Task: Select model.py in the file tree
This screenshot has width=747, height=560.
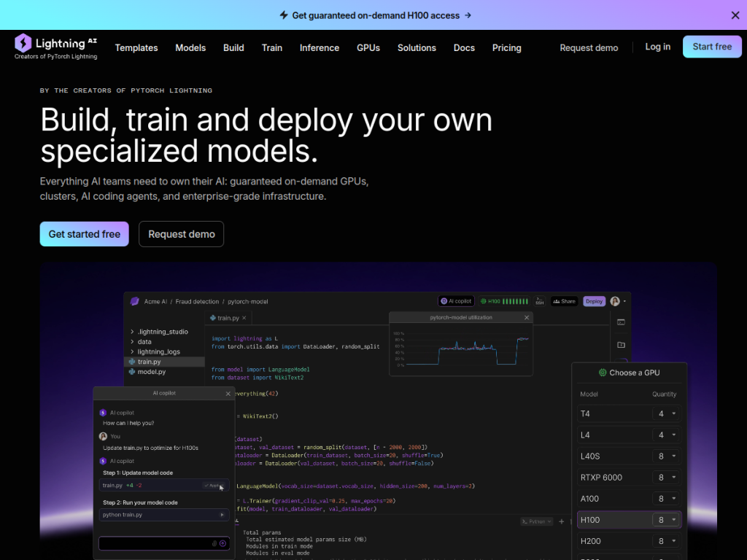Action: coord(152,371)
